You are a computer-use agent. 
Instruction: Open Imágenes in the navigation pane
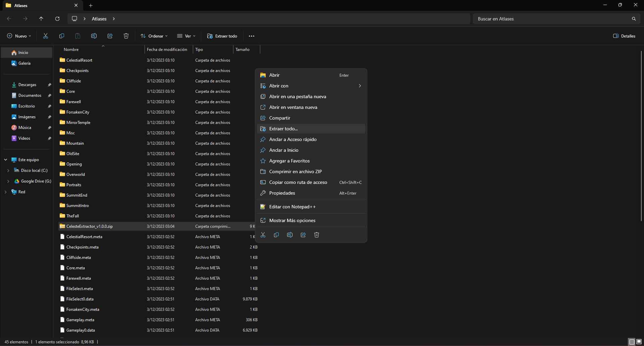[x=26, y=117]
